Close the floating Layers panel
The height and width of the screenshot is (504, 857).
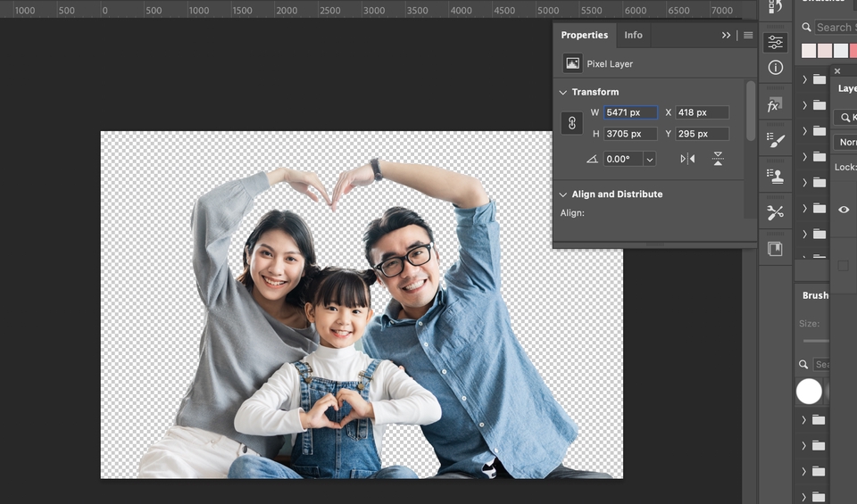[837, 71]
